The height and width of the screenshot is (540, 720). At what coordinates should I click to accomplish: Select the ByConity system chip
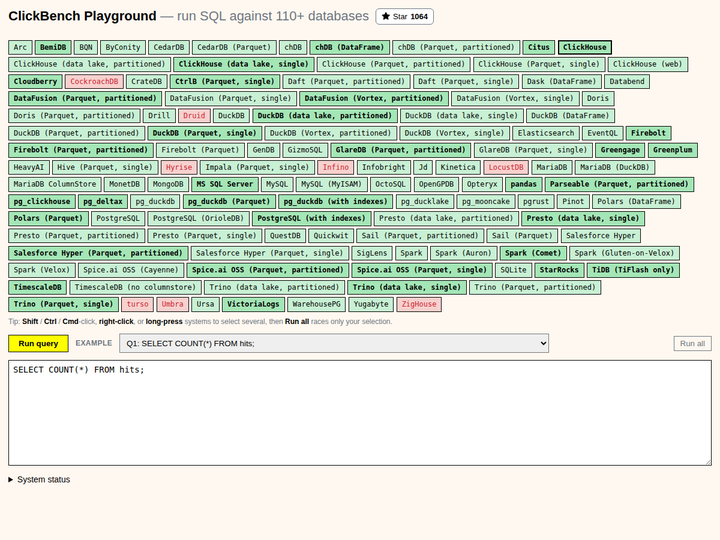click(x=123, y=47)
